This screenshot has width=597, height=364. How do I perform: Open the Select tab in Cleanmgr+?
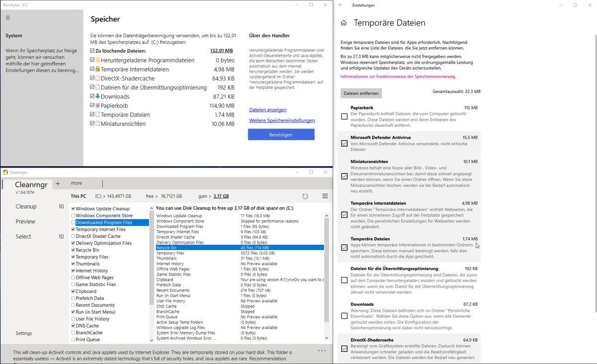tap(23, 237)
